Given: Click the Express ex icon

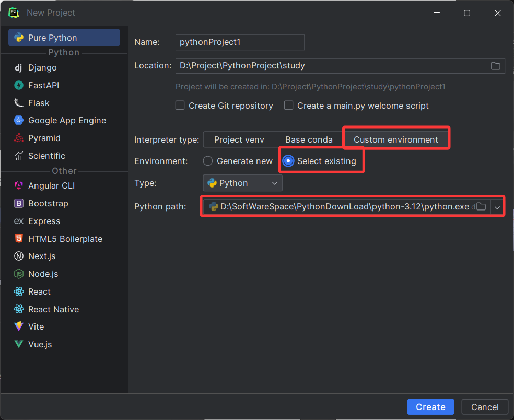Looking at the screenshot, I should (19, 221).
